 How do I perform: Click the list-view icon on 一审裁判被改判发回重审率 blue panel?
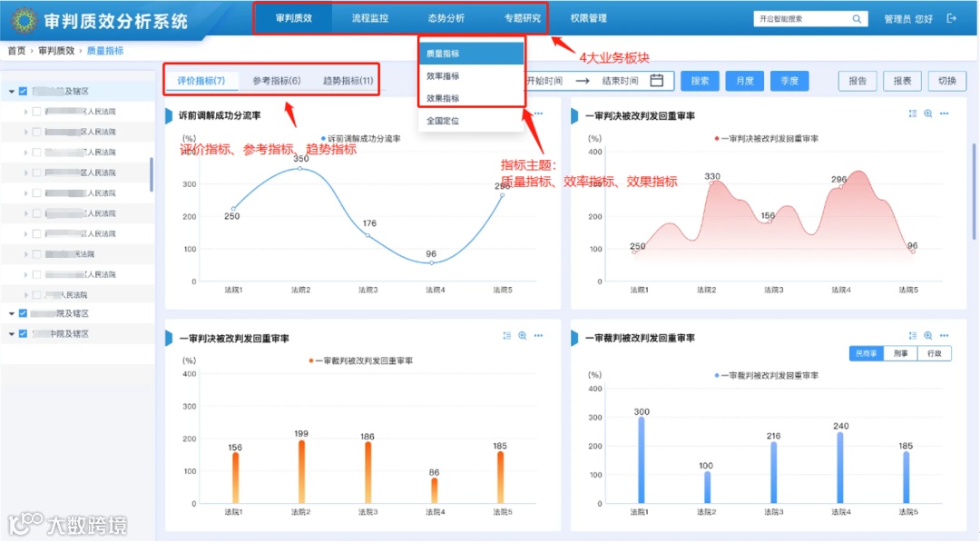coord(913,336)
